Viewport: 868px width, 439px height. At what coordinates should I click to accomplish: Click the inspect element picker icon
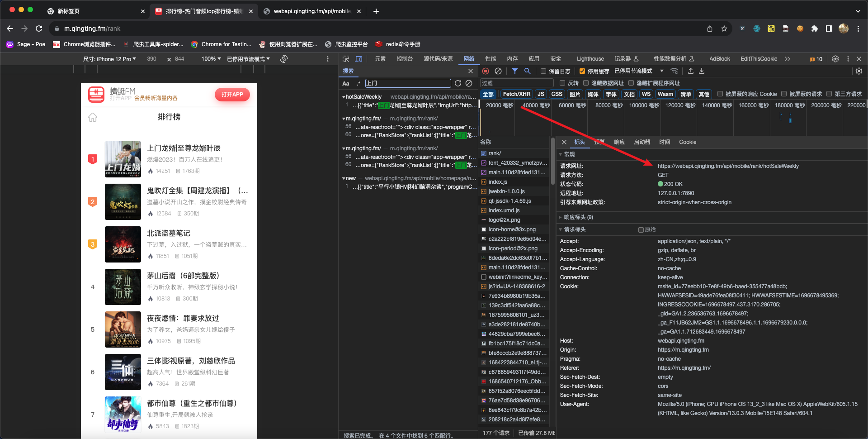(346, 59)
